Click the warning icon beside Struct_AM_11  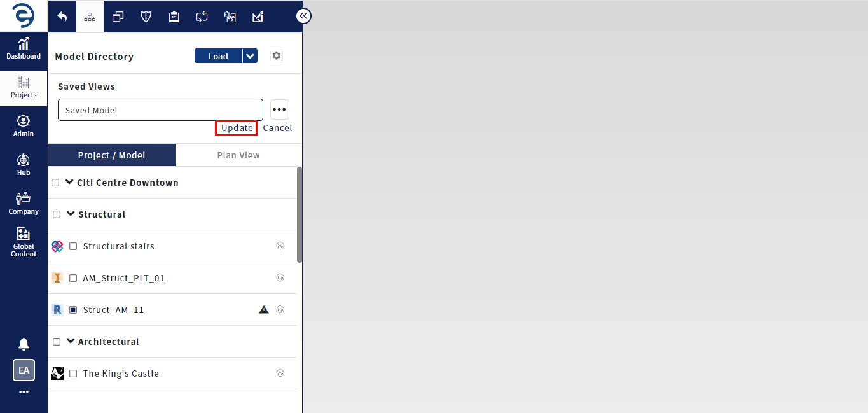coord(264,310)
